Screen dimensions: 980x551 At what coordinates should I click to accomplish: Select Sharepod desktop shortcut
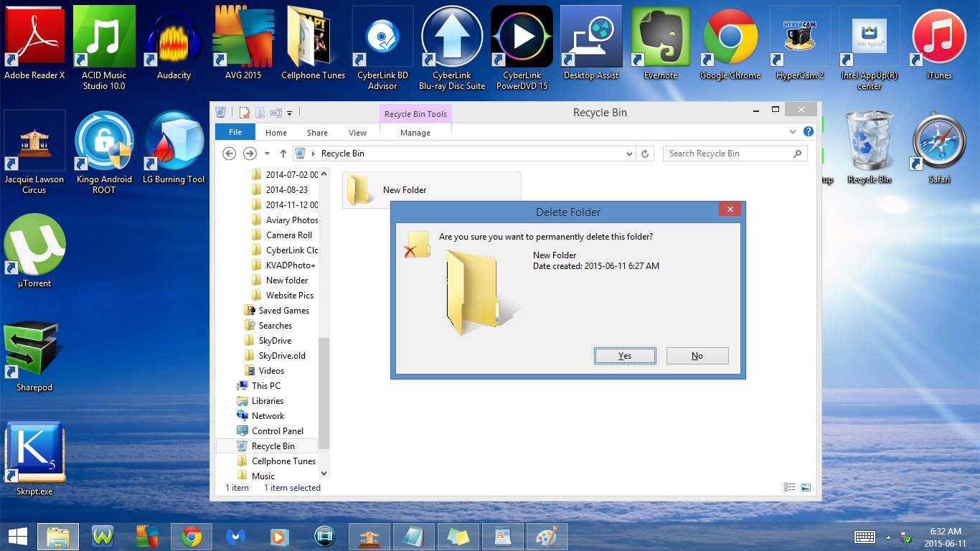click(x=34, y=356)
